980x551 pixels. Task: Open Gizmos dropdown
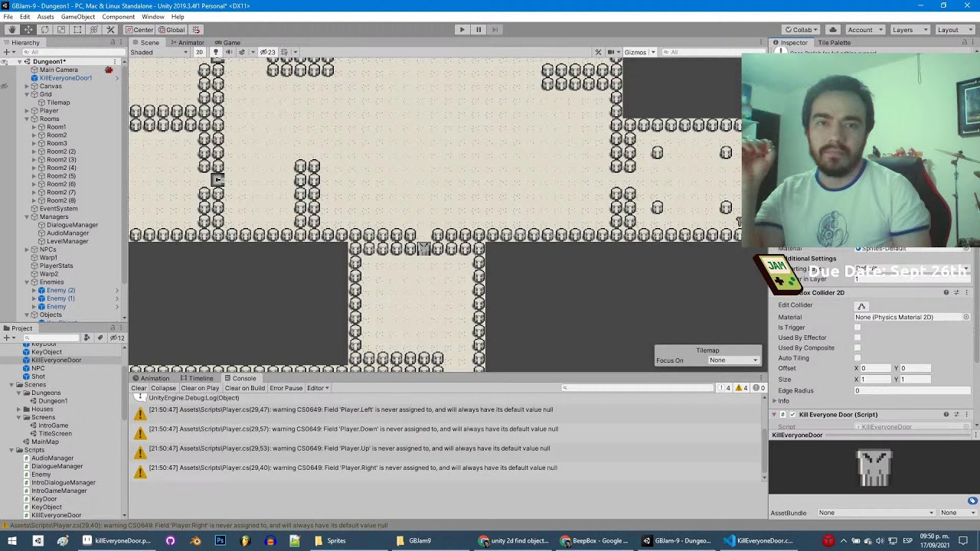coord(639,52)
